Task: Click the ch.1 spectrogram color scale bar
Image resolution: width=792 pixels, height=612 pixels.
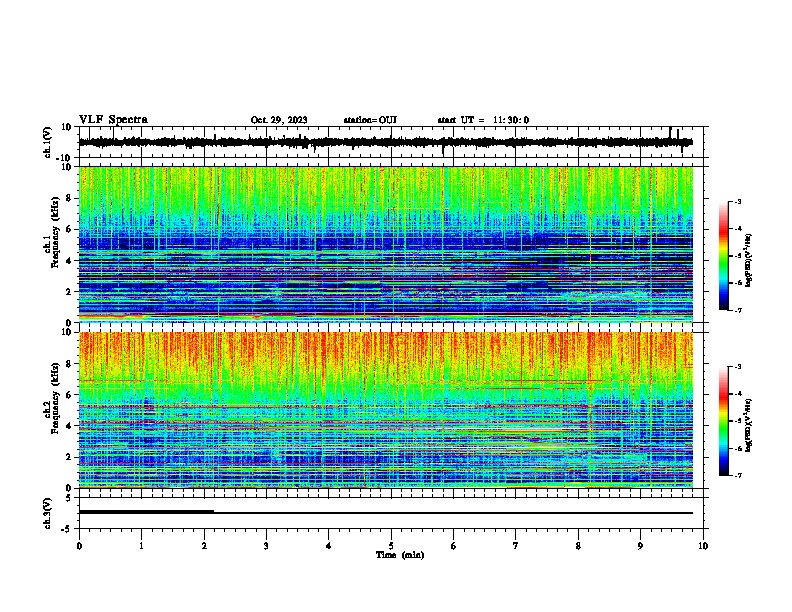Action: coord(723,256)
